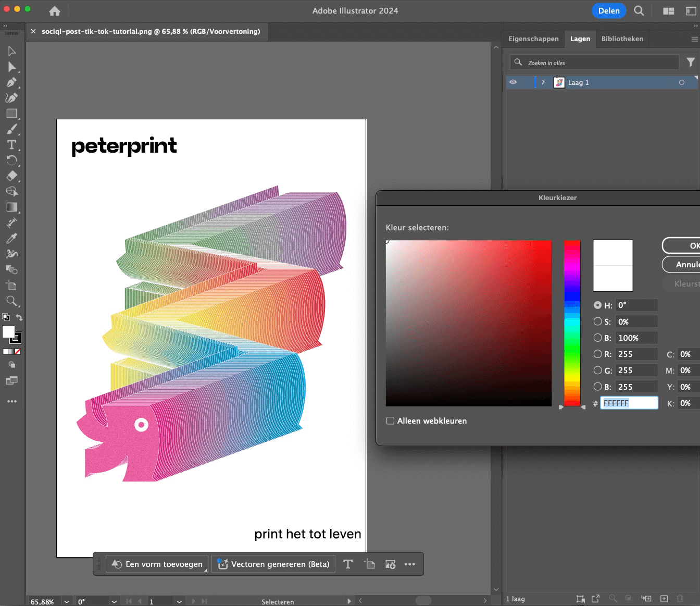Screen dimensions: 700x606
Task: Select the Paintbrush tool
Action: [11, 129]
